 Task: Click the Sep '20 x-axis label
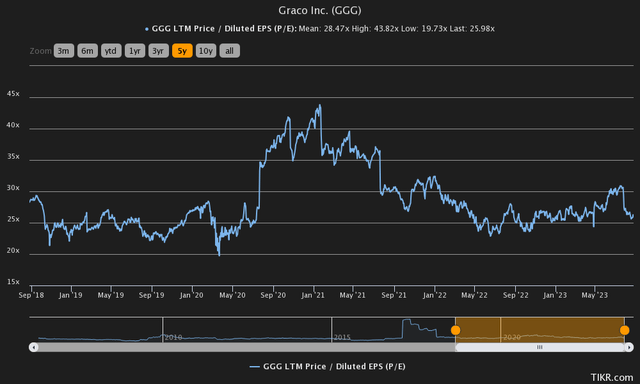pos(273,295)
